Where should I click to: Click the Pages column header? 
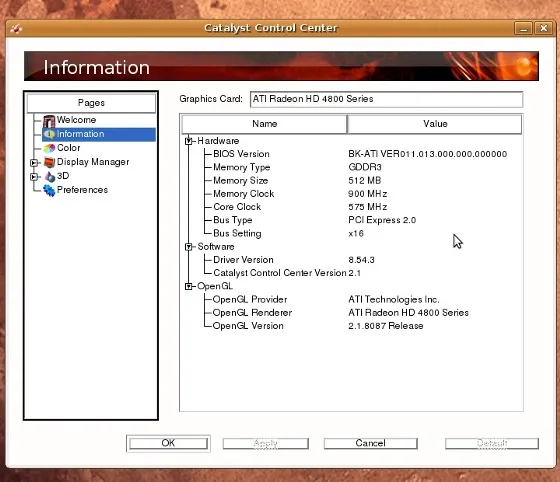click(91, 103)
